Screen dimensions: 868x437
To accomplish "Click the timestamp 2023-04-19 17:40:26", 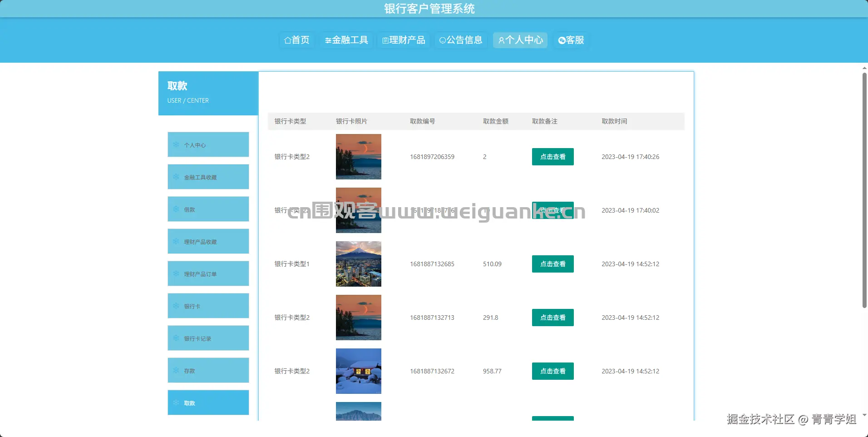I will pyautogui.click(x=631, y=157).
